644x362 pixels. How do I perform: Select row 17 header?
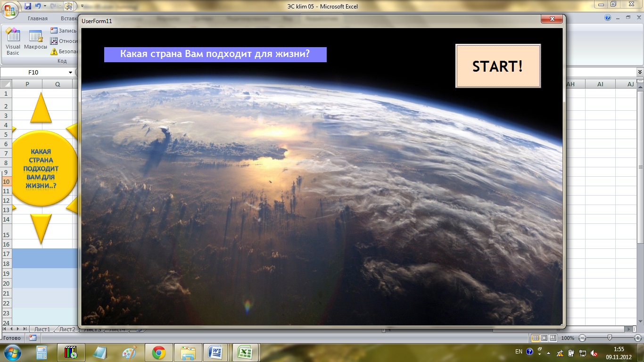6,254
